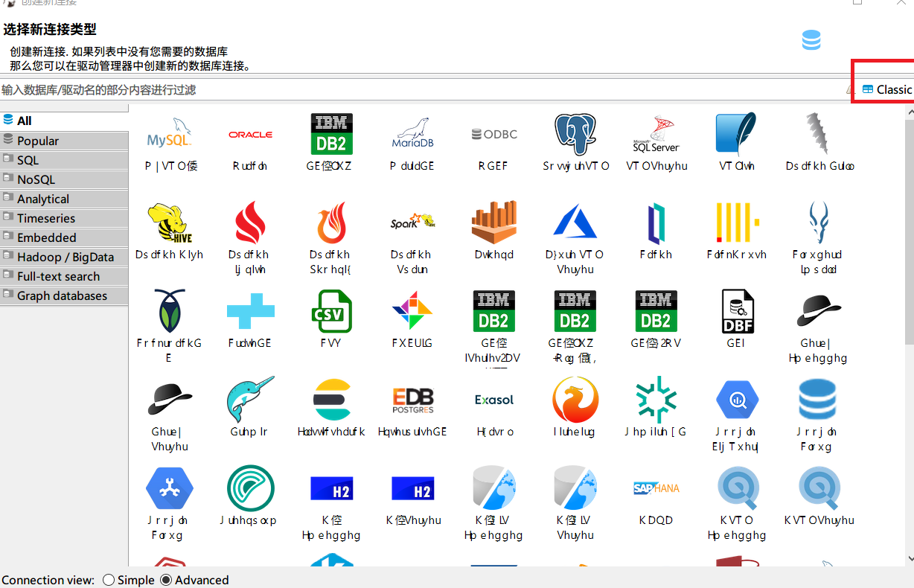This screenshot has width=914, height=588.
Task: Select the MySQL database driver
Action: point(169,141)
